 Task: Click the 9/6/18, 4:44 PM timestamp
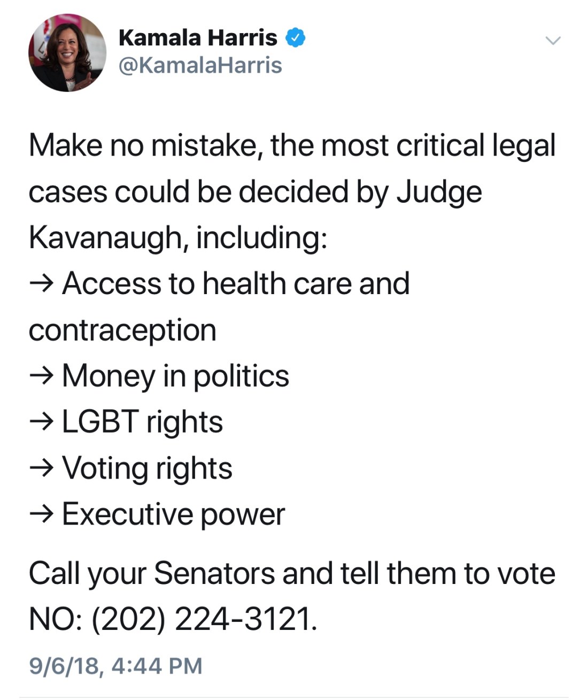click(x=115, y=666)
